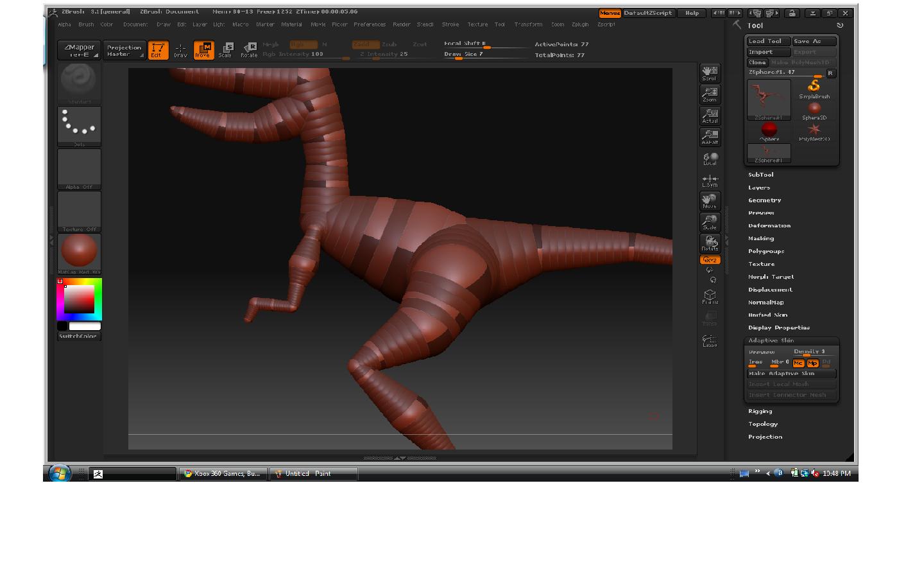Select the Draw tool in top toolbar

[180, 50]
